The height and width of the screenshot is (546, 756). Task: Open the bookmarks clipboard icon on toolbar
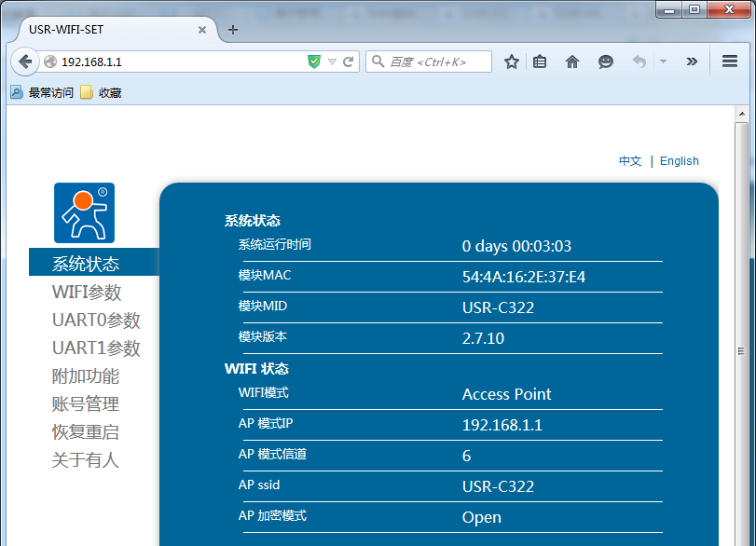[x=541, y=61]
